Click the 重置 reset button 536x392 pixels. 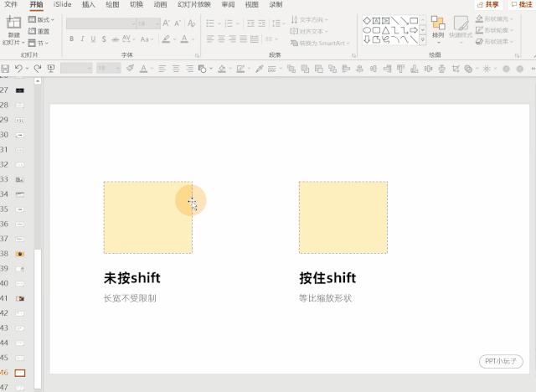pos(39,31)
